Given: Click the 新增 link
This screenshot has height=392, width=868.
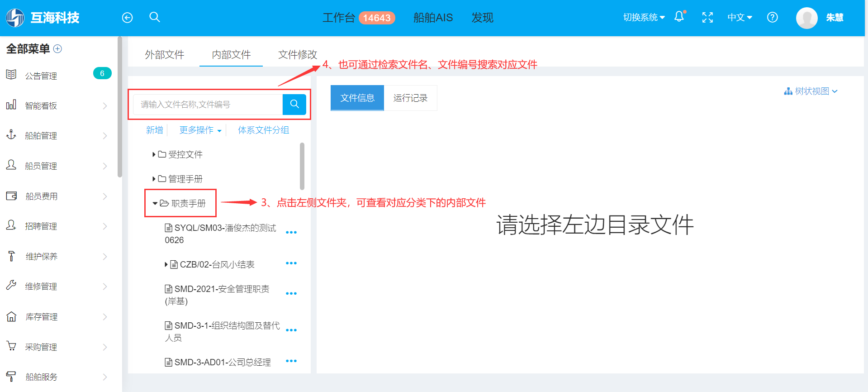Looking at the screenshot, I should (x=154, y=130).
